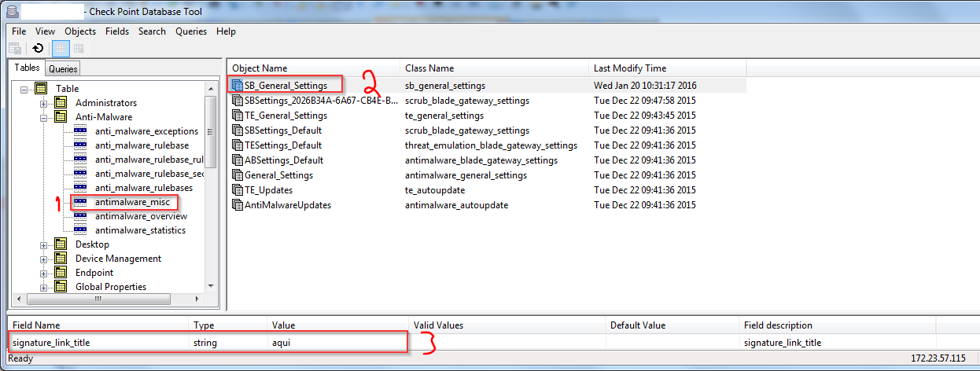
Task: Click timestamp 'Tue Dec 22 09:47:58 2015'
Action: 645,101
